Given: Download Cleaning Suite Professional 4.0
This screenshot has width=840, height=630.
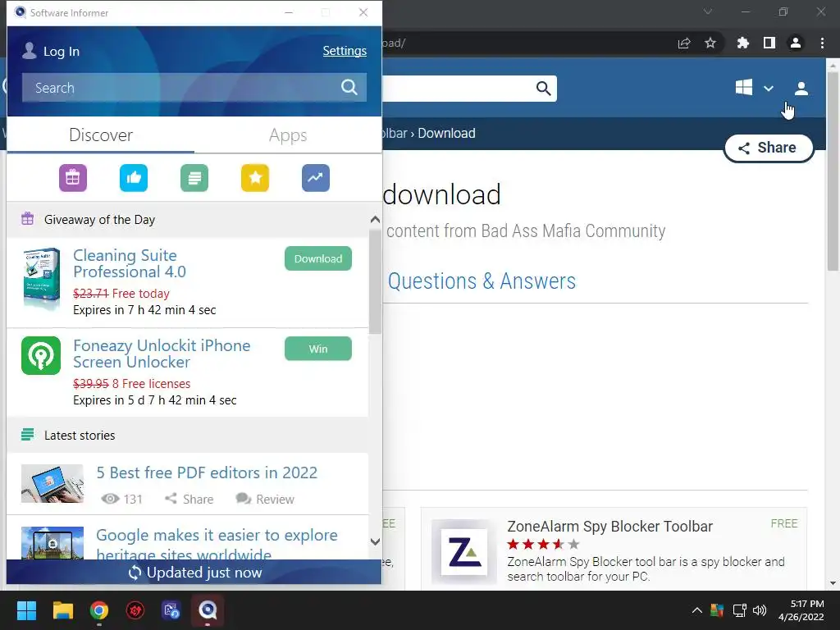Looking at the screenshot, I should point(318,258).
